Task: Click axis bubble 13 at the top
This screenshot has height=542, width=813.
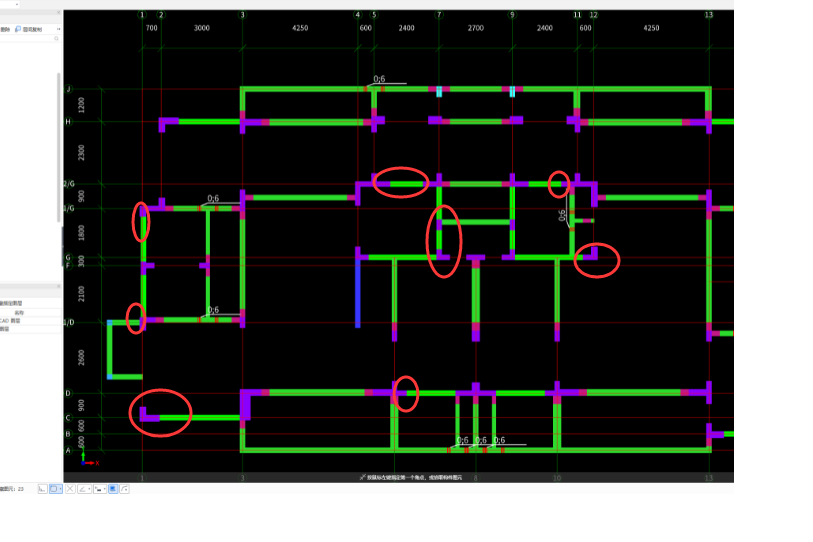Action: pos(709,15)
